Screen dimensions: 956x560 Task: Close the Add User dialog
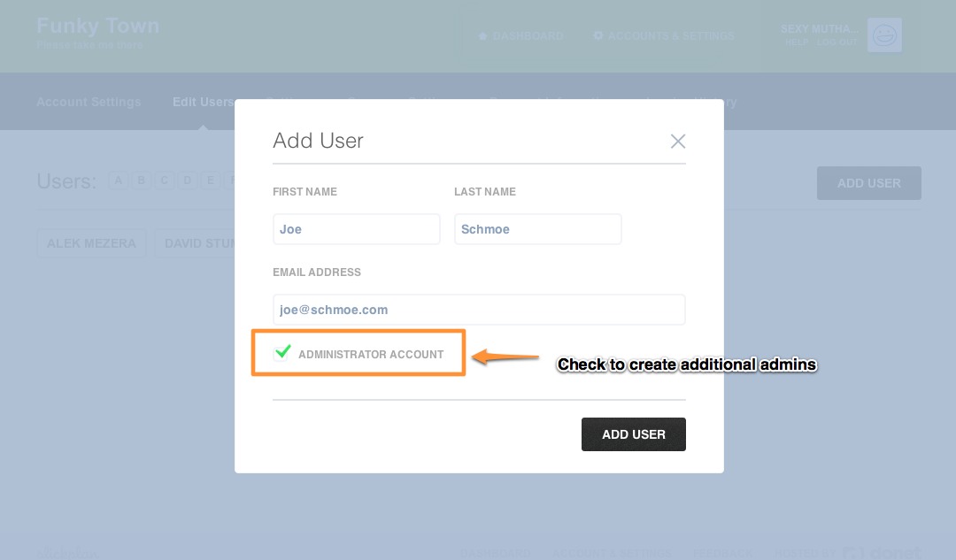point(678,141)
